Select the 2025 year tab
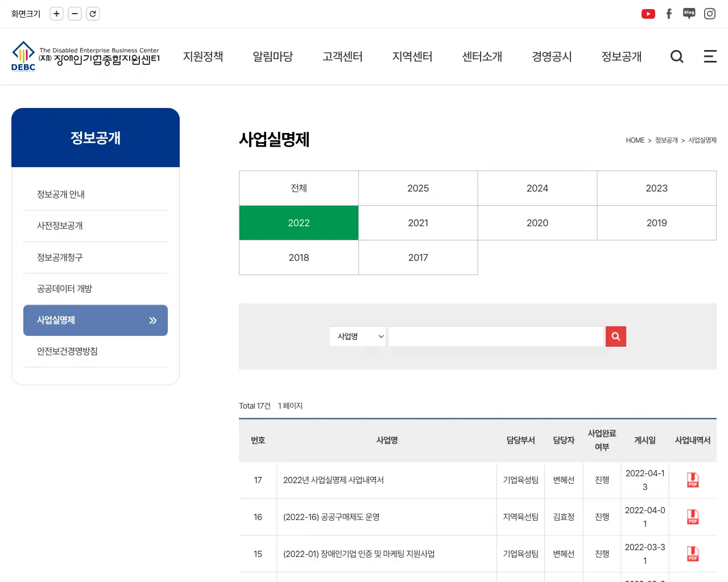This screenshot has height=582, width=728. pos(418,188)
